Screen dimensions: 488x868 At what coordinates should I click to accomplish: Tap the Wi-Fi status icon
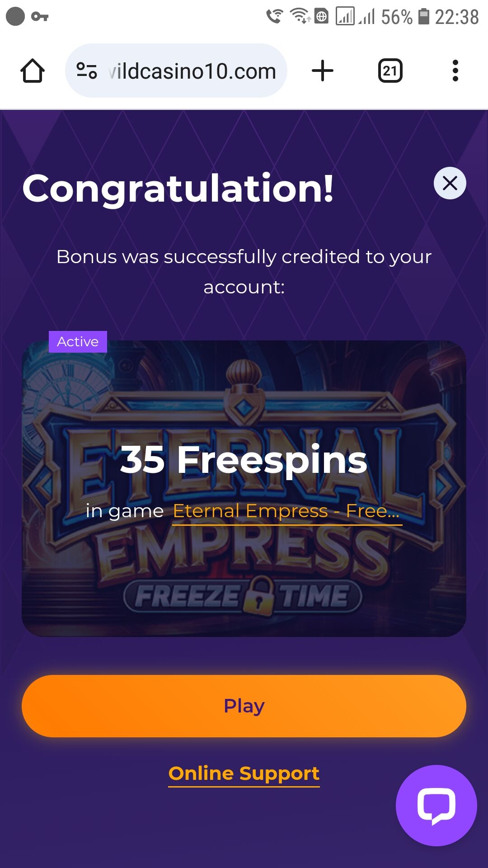(x=300, y=16)
